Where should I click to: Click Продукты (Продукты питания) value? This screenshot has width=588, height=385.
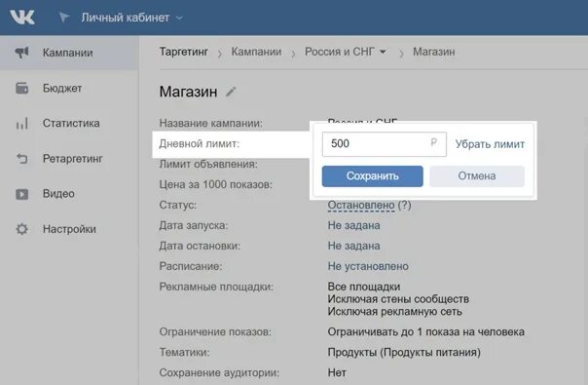[404, 352]
